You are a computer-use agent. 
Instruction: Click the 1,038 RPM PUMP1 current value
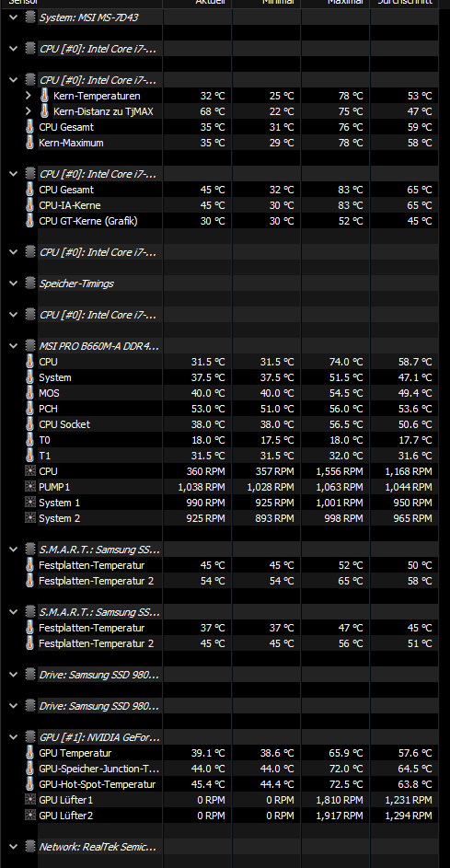click(202, 487)
